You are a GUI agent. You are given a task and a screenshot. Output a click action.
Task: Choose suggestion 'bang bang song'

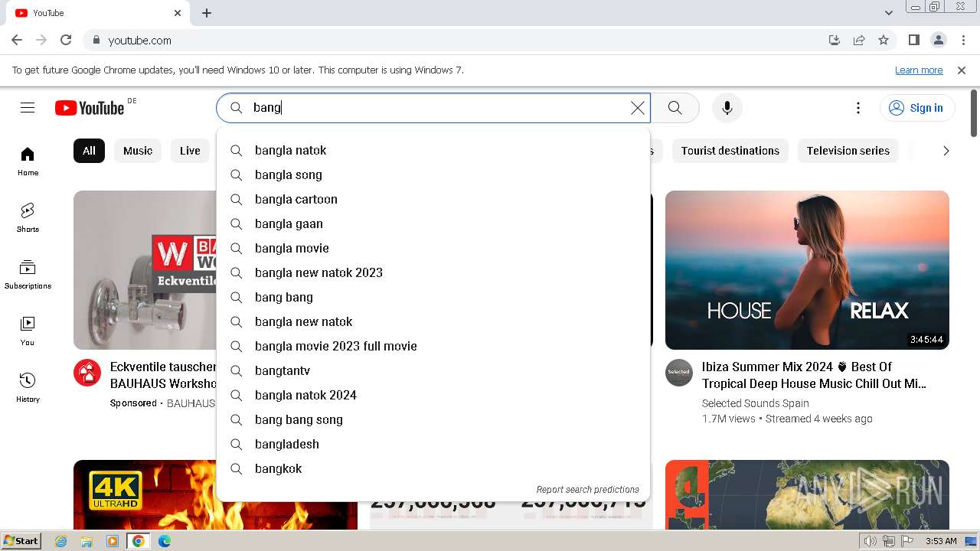[433, 419]
